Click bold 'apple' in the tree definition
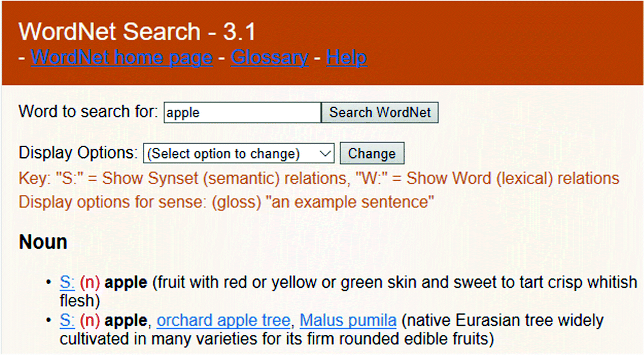The image size is (644, 355). pos(125,320)
